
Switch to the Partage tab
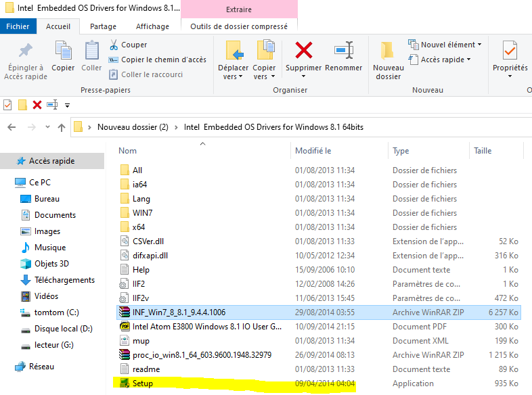pyautogui.click(x=103, y=26)
